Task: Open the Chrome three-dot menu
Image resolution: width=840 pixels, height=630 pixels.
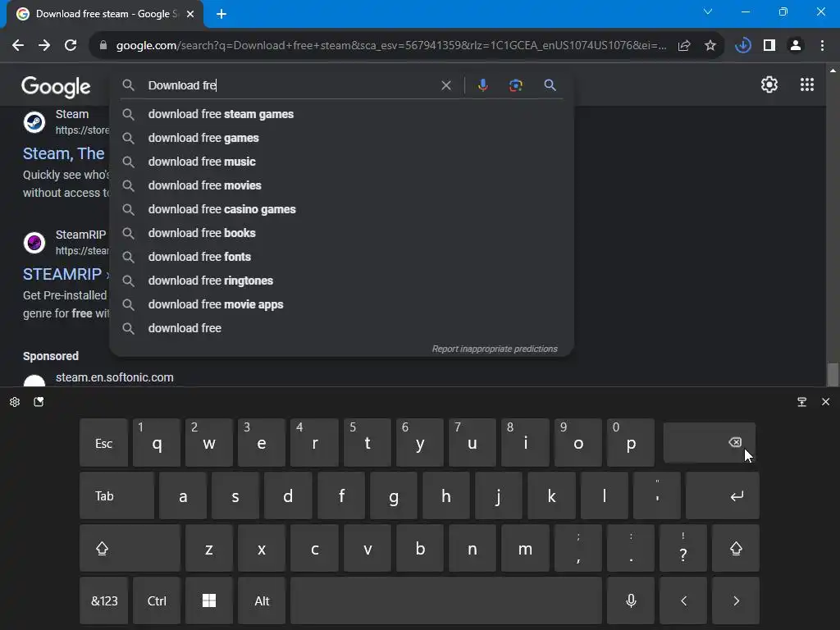Action: (x=822, y=46)
